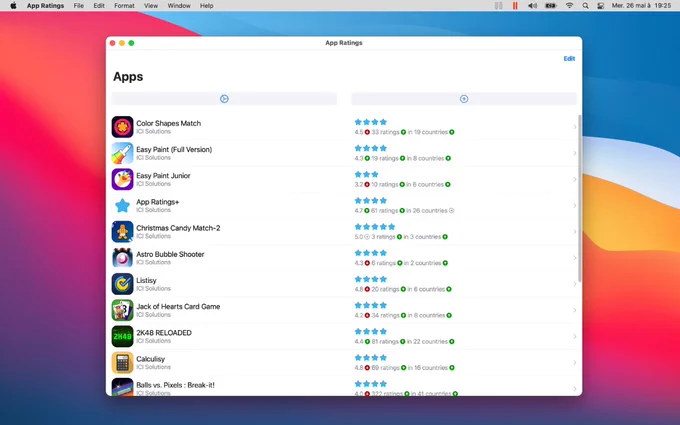Viewport: 680px width, 425px height.
Task: Open the App Ratings+ row chevron
Action: [x=575, y=206]
